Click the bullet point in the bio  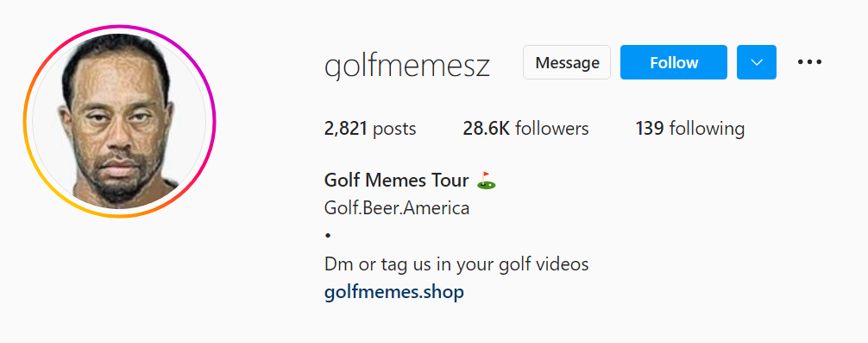tap(328, 236)
